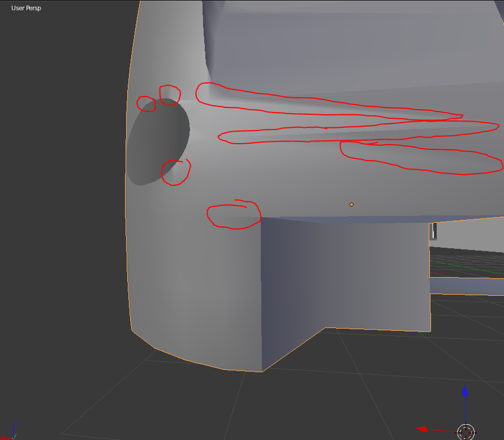Click the 3D cursor crosshair circle
504x440 pixels.
(x=466, y=432)
